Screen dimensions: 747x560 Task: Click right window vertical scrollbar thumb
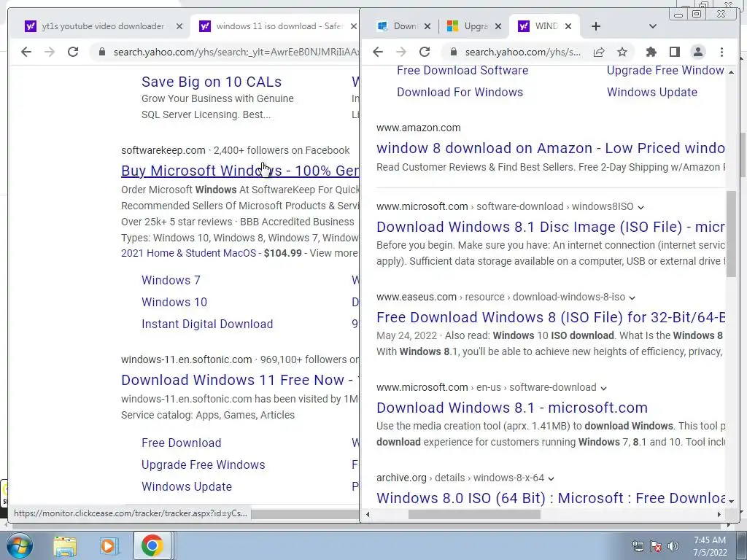731,233
